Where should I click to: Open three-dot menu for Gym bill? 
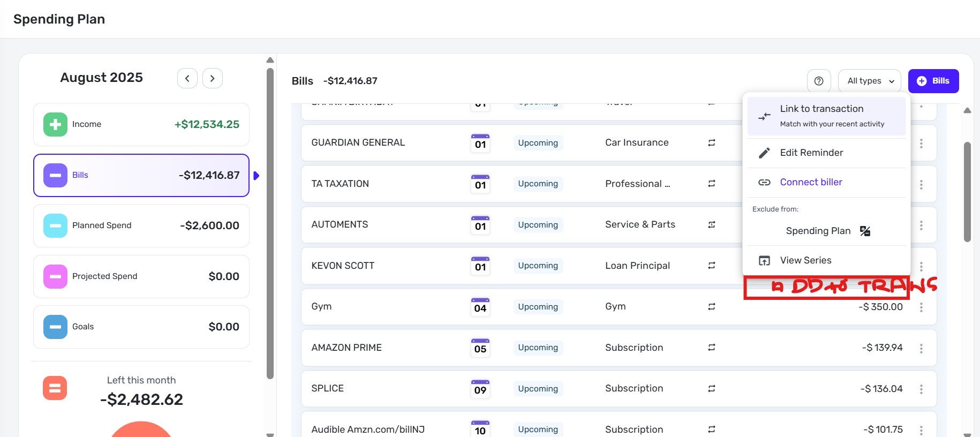point(921,307)
